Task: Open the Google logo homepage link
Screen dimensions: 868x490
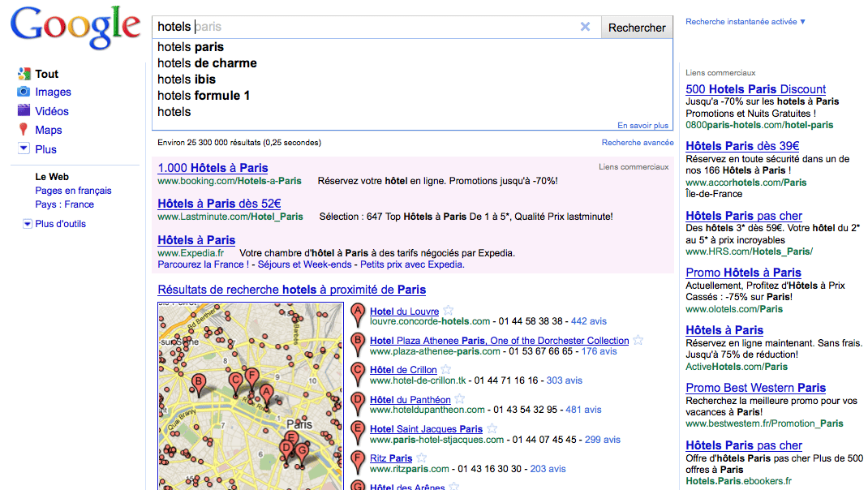Action: (x=75, y=28)
